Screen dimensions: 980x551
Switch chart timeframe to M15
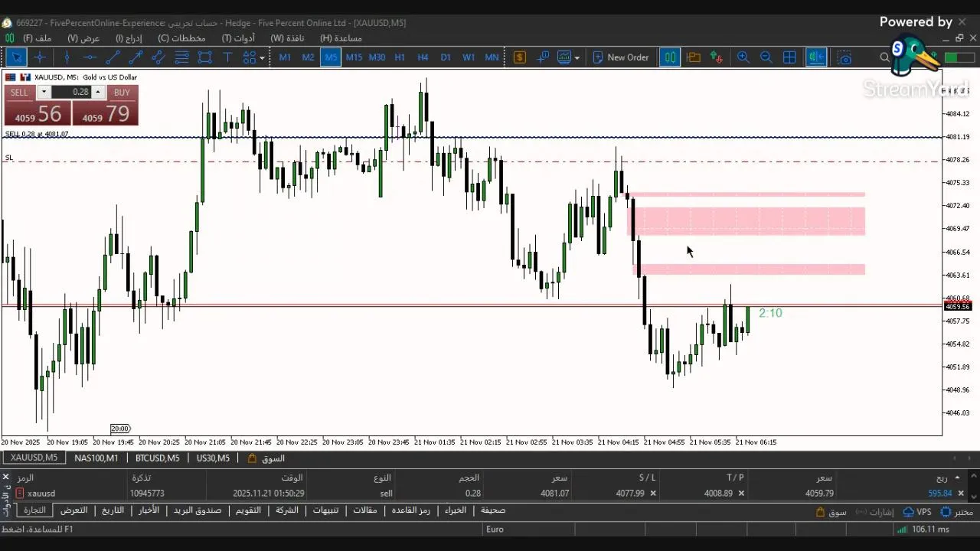[354, 57]
